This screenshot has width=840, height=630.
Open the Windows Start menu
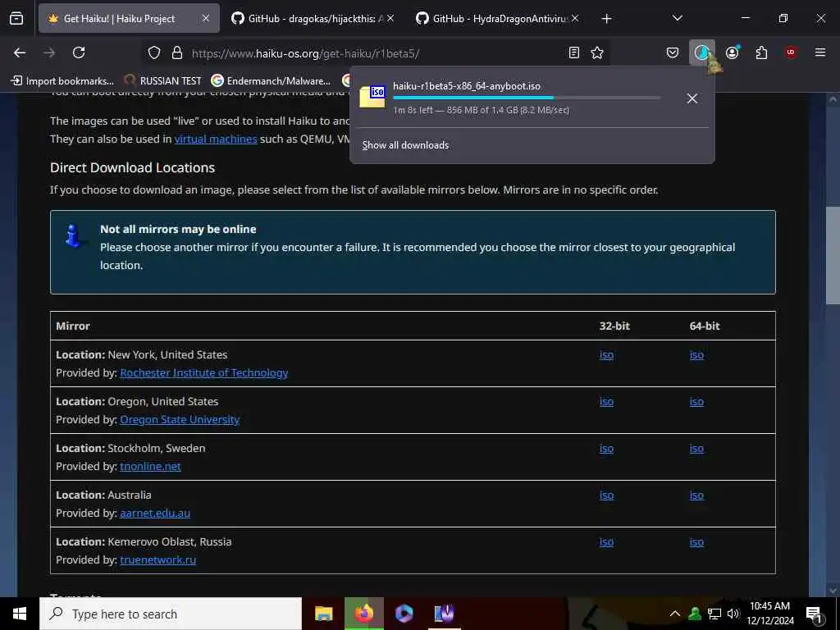[20, 614]
